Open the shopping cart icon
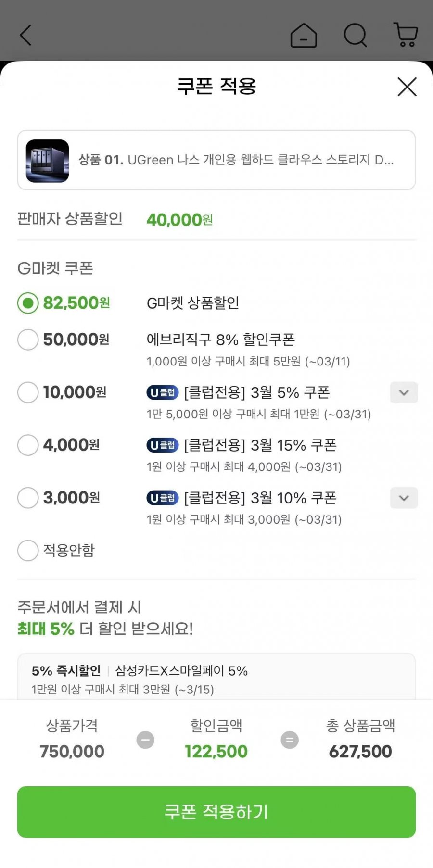 406,35
